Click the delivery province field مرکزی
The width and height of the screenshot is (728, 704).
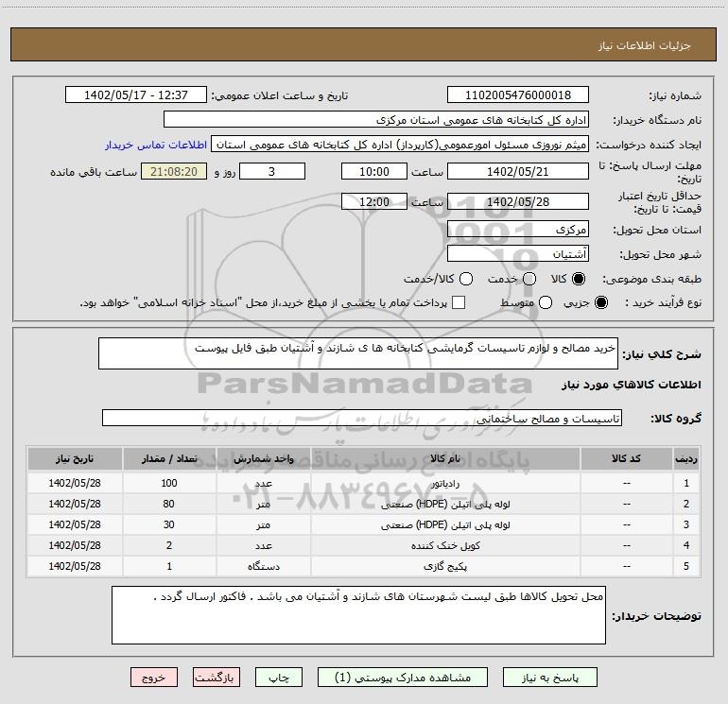518,229
